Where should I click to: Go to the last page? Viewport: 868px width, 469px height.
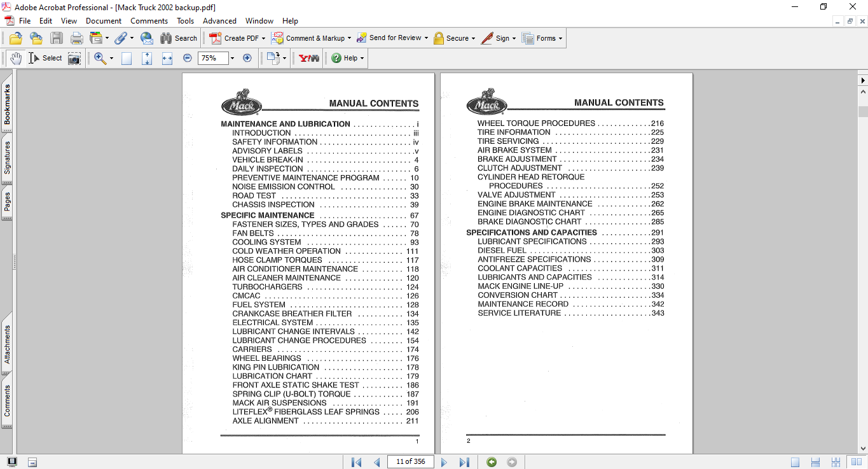(x=464, y=462)
